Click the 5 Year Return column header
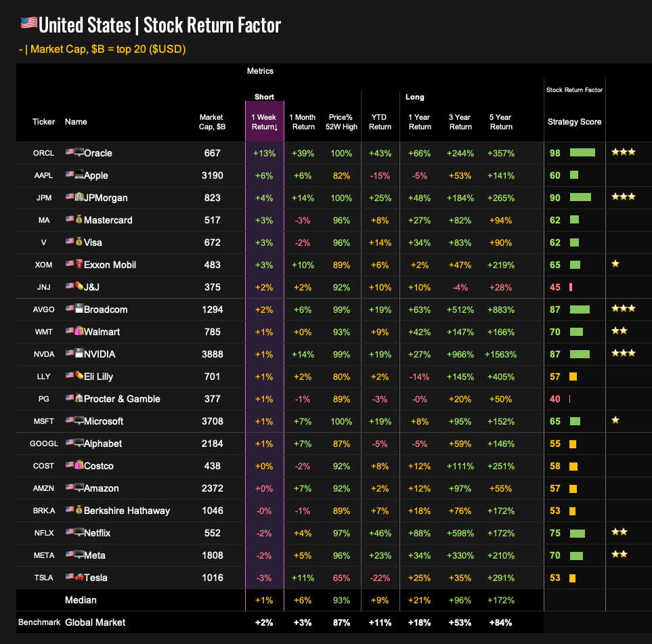The width and height of the screenshot is (652, 644). pyautogui.click(x=500, y=122)
